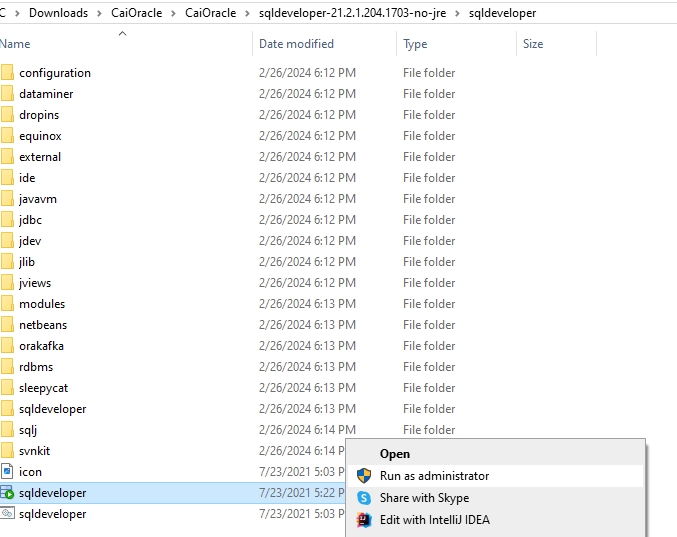Expand the chevron before Downloads breadcrumb
The width and height of the screenshot is (677, 537).
point(17,13)
